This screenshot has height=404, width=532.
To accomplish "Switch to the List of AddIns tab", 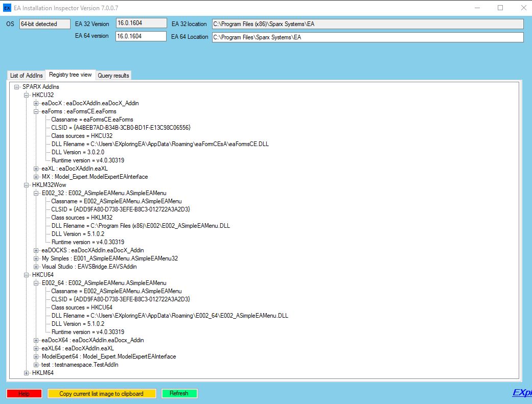I will pos(27,76).
